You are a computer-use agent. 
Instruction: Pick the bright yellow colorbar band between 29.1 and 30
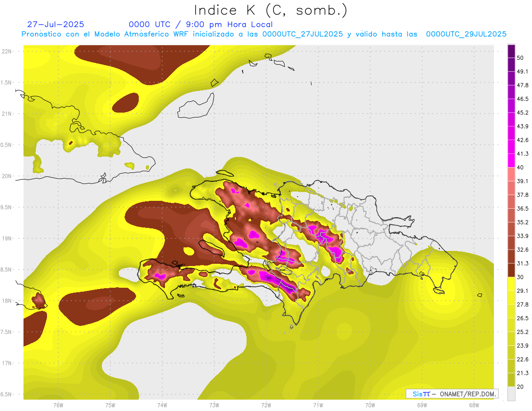pyautogui.click(x=512, y=284)
